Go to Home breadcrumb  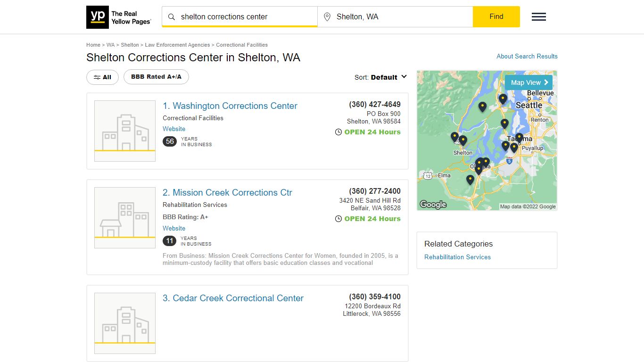pos(93,45)
